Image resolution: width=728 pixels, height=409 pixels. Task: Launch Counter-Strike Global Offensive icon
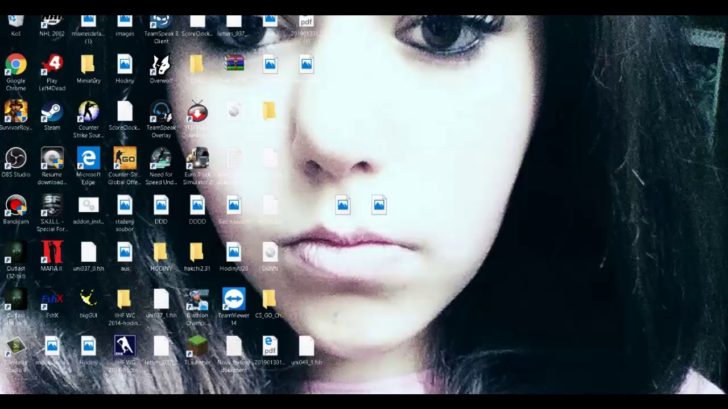(x=124, y=158)
